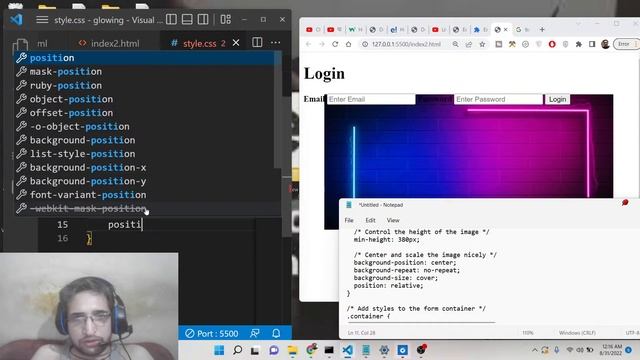This screenshot has width=640, height=360.
Task: Click browser Back arrow
Action: click(x=308, y=44)
